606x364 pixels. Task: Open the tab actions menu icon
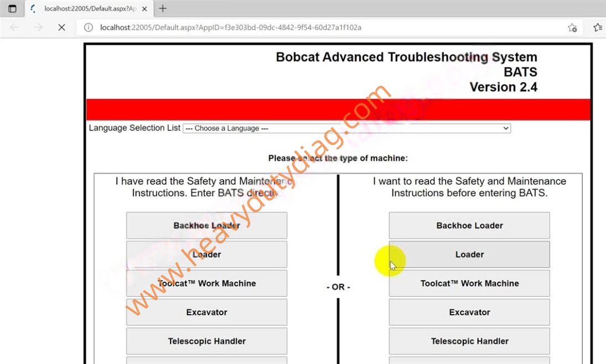[x=12, y=9]
